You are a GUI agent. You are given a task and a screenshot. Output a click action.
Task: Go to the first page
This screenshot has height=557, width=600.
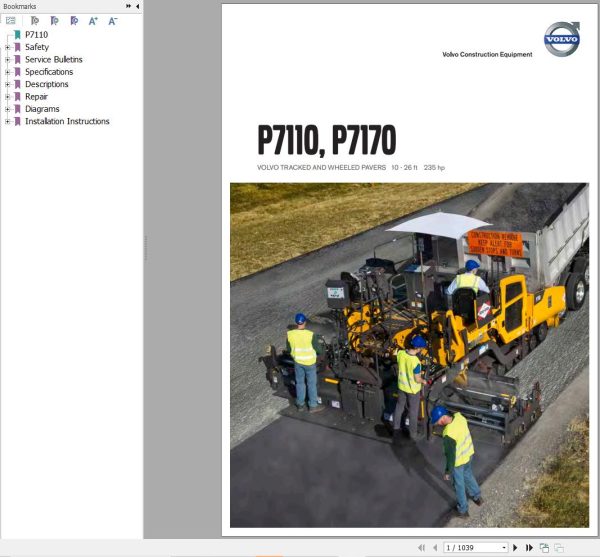pyautogui.click(x=422, y=547)
